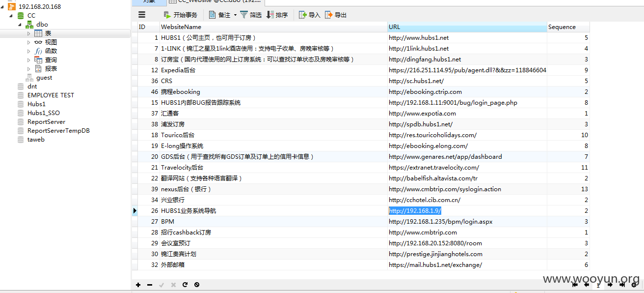Click the 排序 sort button
The height and width of the screenshot is (293, 644).
pos(277,15)
